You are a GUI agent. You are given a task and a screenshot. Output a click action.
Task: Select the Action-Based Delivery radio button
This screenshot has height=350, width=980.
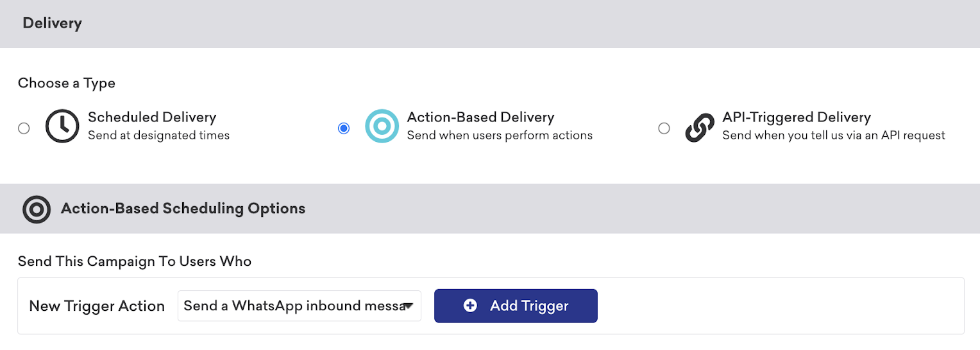(x=344, y=128)
